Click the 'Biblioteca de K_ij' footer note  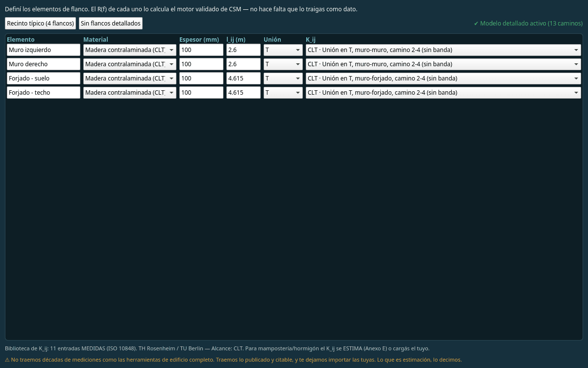217,348
